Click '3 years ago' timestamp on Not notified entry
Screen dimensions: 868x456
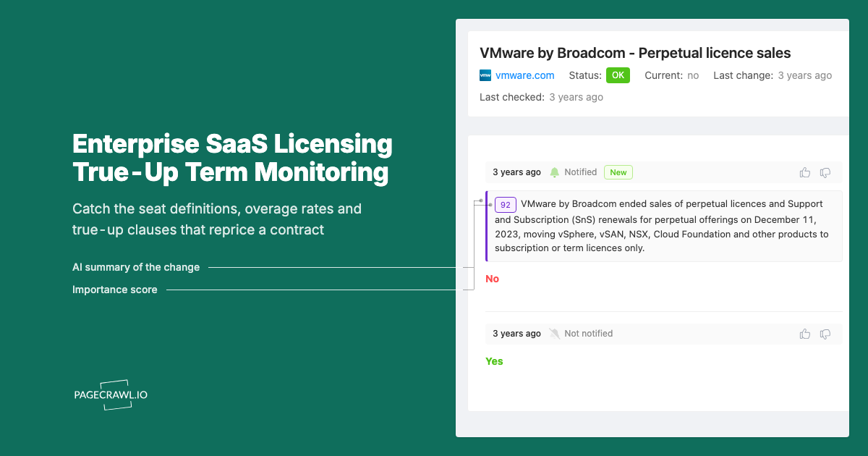tap(516, 334)
